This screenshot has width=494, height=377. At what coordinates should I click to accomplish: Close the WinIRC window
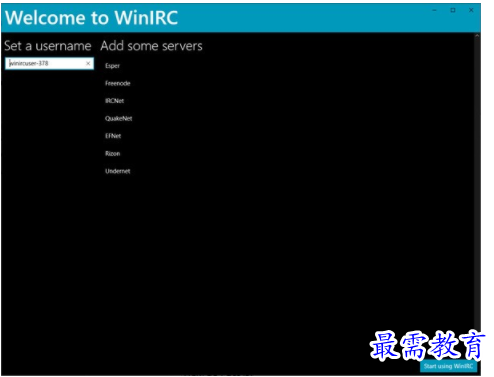click(471, 10)
